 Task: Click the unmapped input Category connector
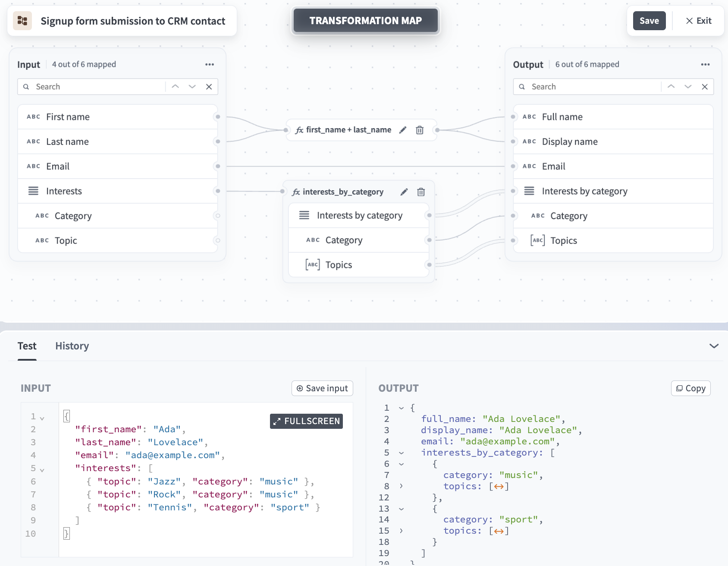coord(218,216)
